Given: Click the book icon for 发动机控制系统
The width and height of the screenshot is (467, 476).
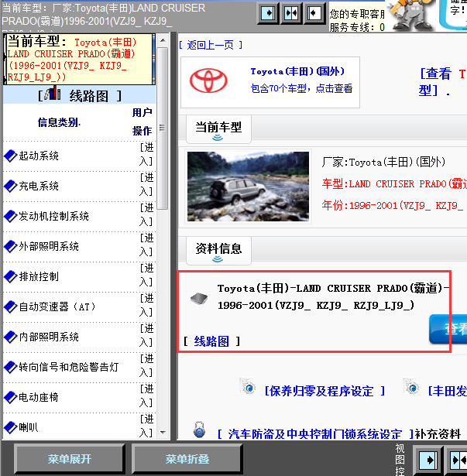Looking at the screenshot, I should (x=10, y=216).
